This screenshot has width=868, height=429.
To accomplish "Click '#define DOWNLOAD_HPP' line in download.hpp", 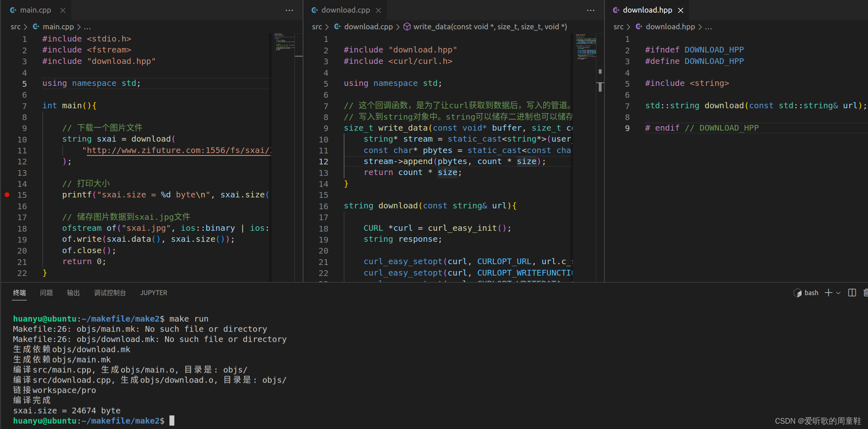I will 694,61.
